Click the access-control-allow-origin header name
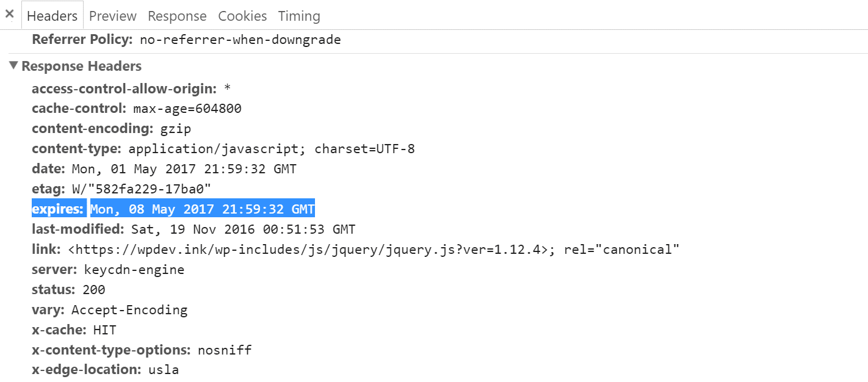This screenshot has width=868, height=382. pyautogui.click(x=124, y=88)
